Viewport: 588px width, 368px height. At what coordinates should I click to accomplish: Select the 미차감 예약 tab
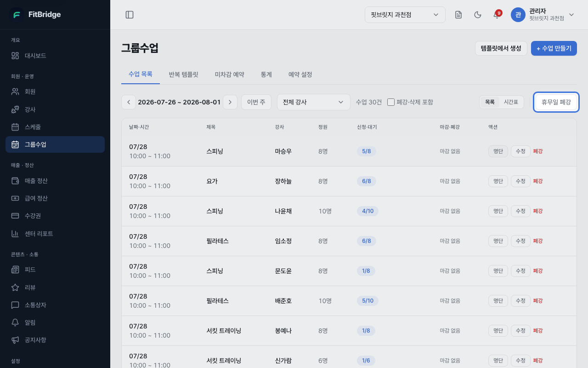pos(230,74)
